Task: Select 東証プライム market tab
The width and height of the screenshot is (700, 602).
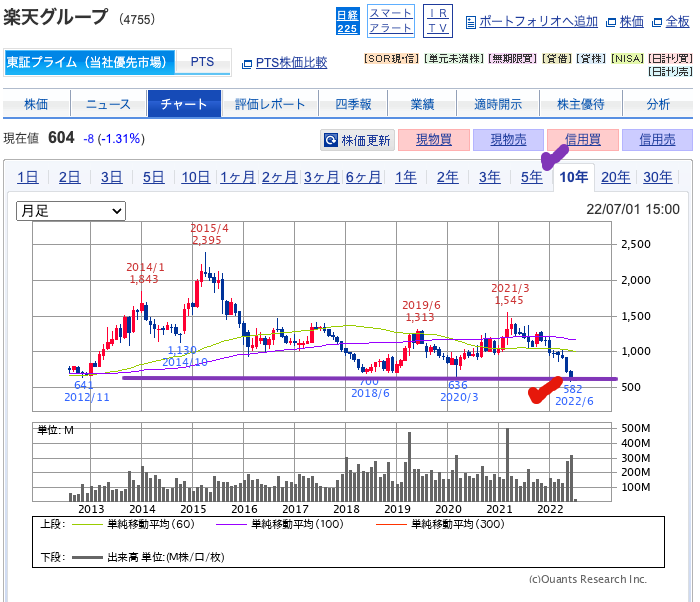Action: 90,62
